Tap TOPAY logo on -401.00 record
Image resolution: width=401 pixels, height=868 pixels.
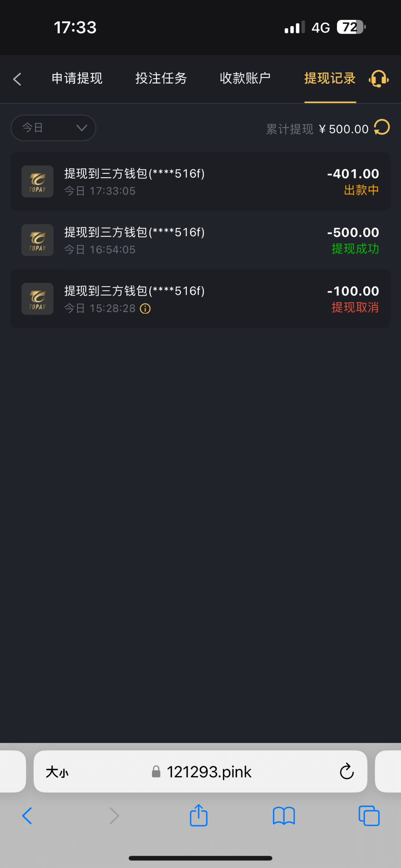click(37, 182)
